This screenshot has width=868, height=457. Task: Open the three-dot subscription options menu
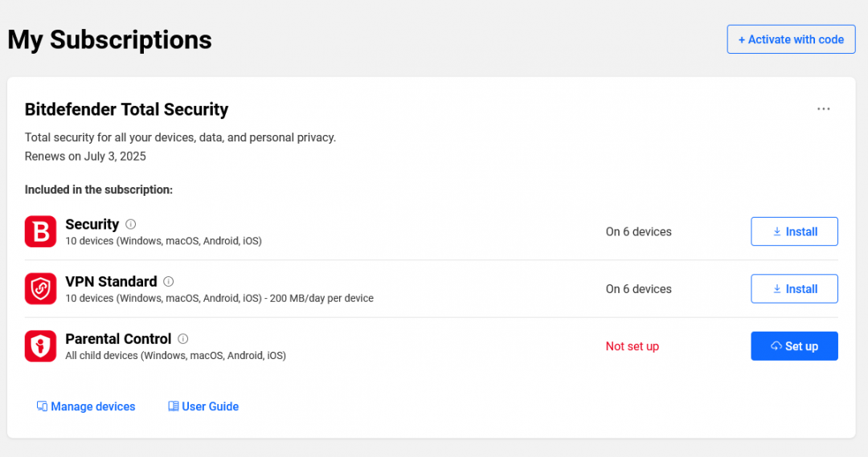(823, 109)
